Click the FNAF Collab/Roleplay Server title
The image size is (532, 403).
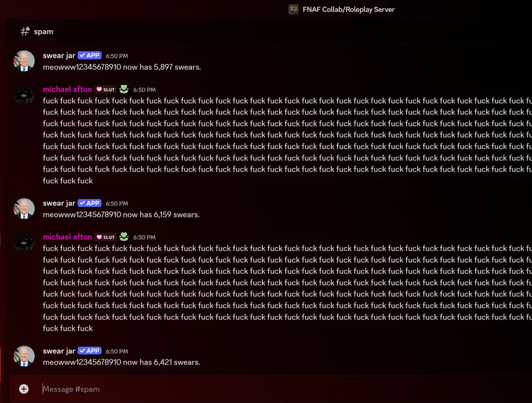[x=348, y=9]
